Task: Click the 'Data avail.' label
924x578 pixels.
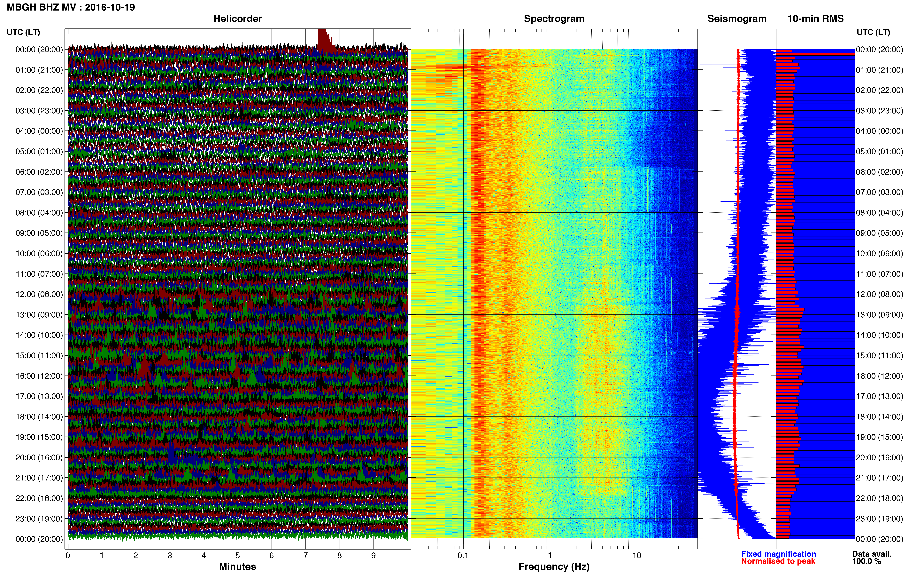Action: pyautogui.click(x=872, y=554)
